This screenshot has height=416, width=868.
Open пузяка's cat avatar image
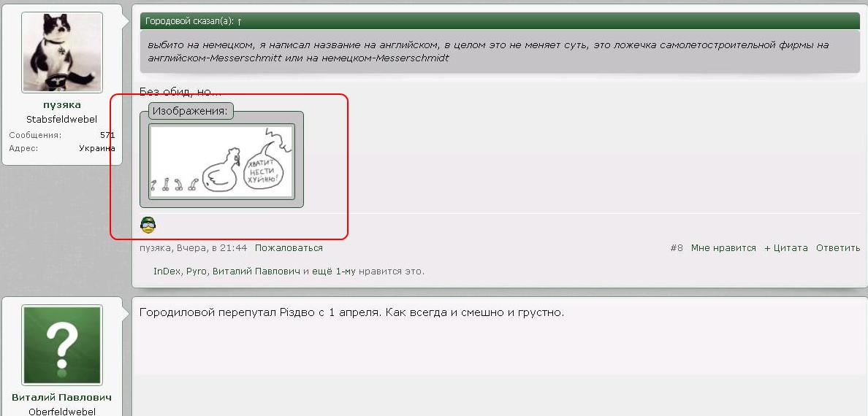pyautogui.click(x=62, y=53)
